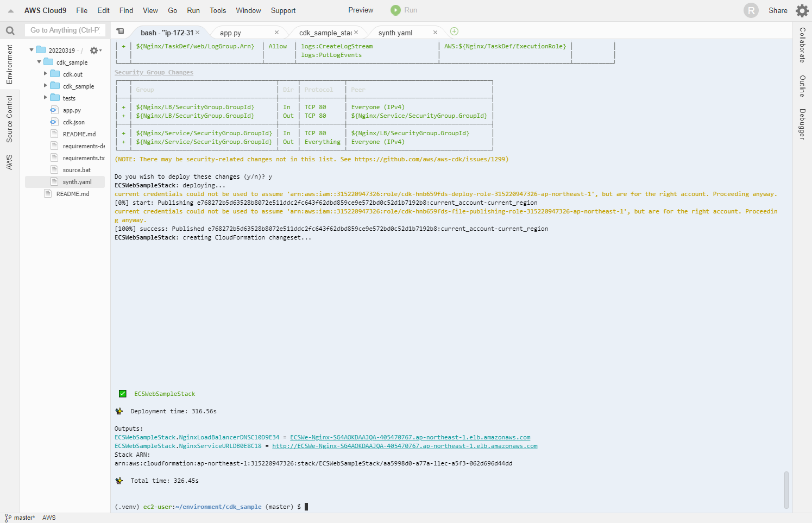
Task: Click the Go to Anything search field
Action: [65, 30]
